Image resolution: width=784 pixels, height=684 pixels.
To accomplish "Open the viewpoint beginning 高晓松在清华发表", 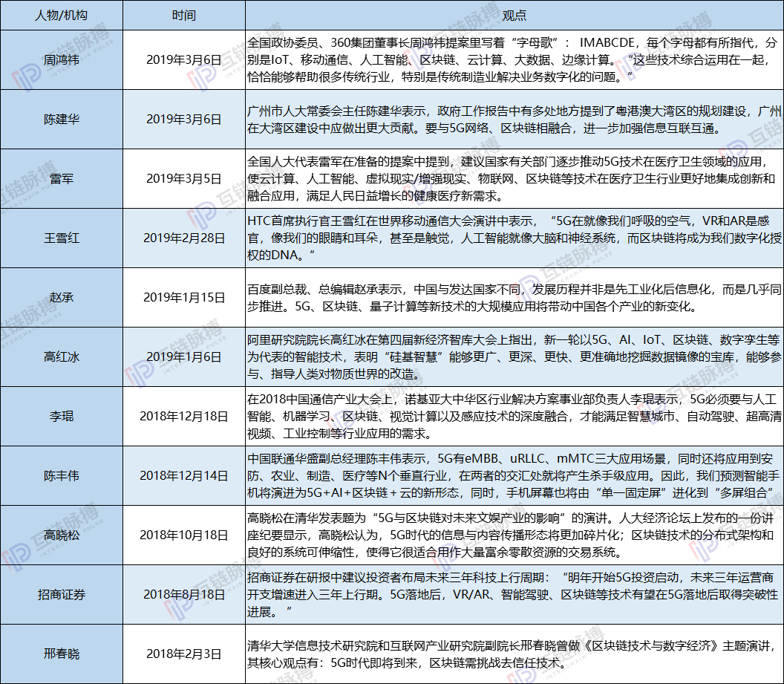I will coord(514,535).
